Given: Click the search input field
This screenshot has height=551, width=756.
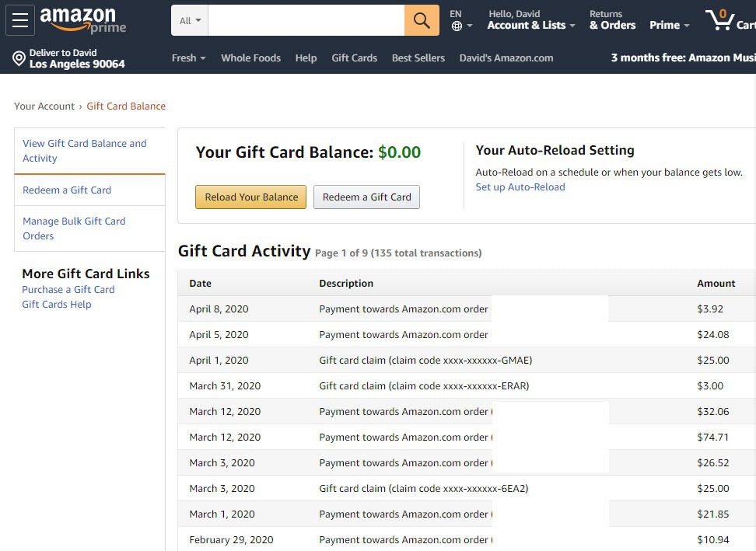Looking at the screenshot, I should (x=306, y=20).
